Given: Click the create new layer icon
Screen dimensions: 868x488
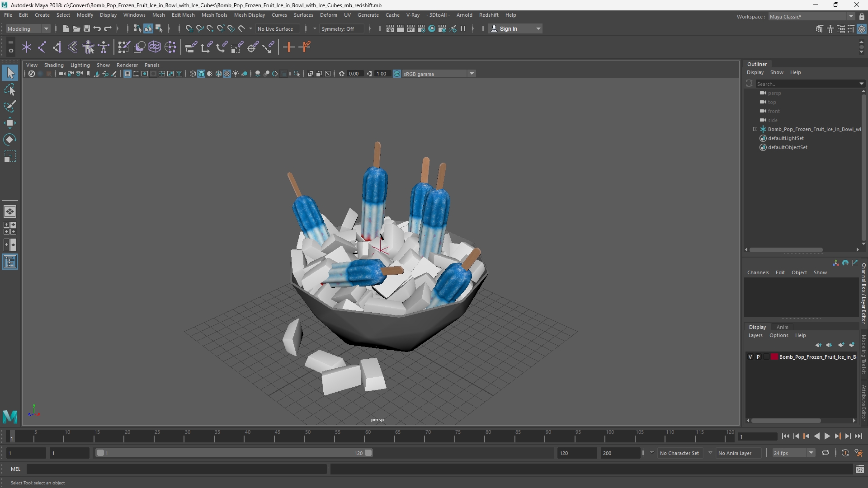Looking at the screenshot, I should [x=841, y=345].
